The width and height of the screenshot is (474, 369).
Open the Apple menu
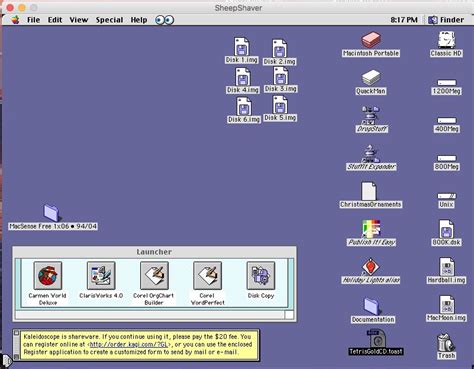tap(15, 20)
